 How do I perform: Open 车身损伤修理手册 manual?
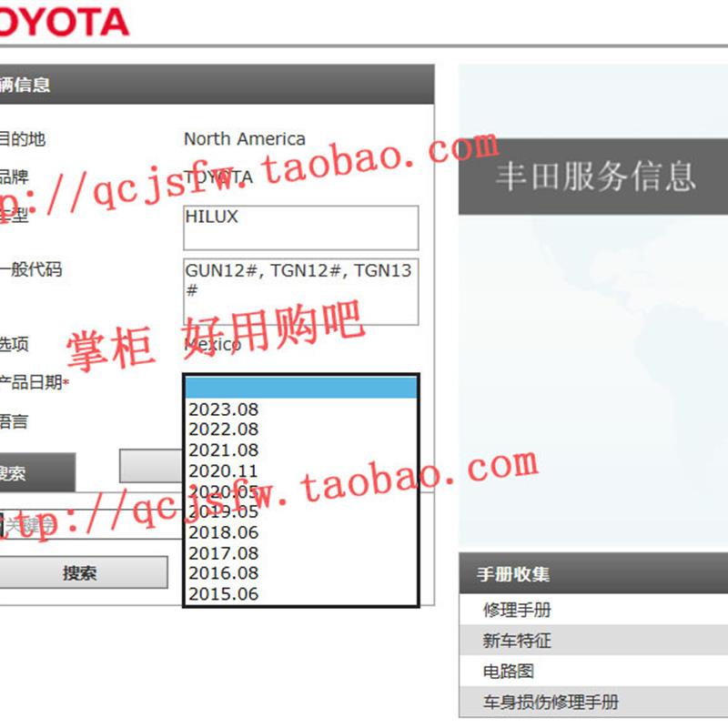[x=593, y=702]
